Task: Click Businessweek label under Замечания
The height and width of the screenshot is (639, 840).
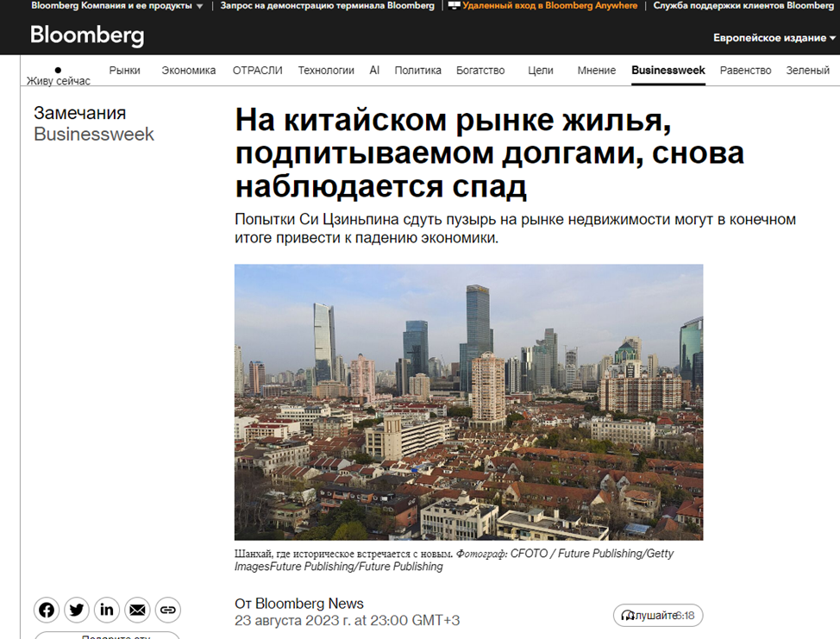Action: coord(94,134)
